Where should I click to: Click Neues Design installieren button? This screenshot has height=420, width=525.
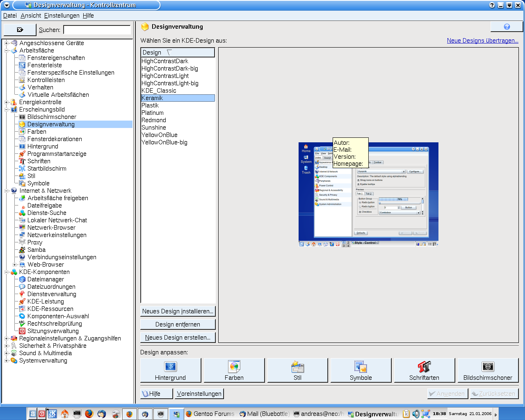tap(178, 311)
